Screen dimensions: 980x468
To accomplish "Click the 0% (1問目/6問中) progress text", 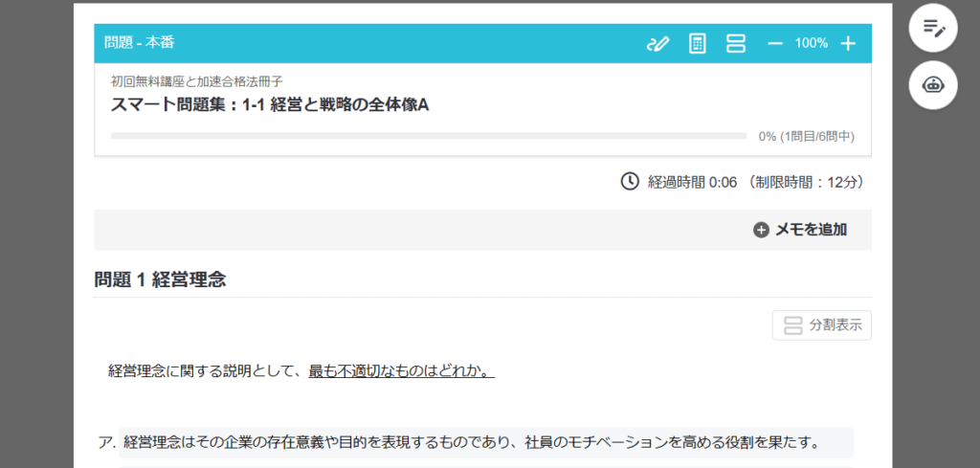I will [806, 136].
